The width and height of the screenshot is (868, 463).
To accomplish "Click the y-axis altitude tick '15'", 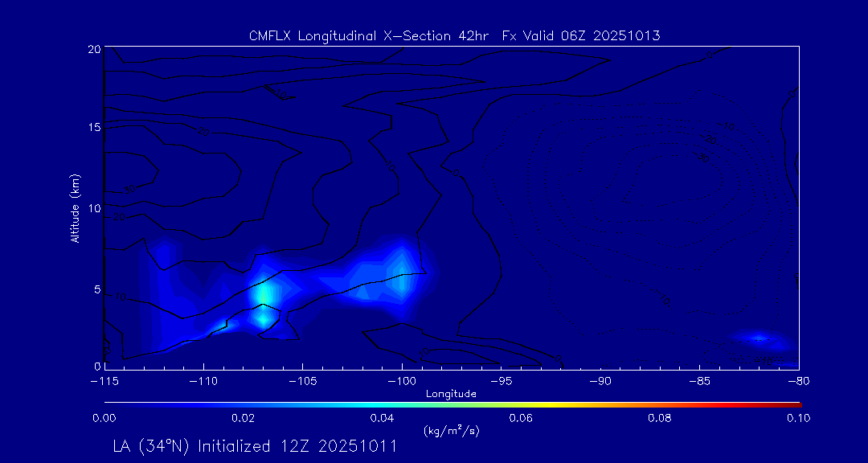I will pyautogui.click(x=95, y=127).
